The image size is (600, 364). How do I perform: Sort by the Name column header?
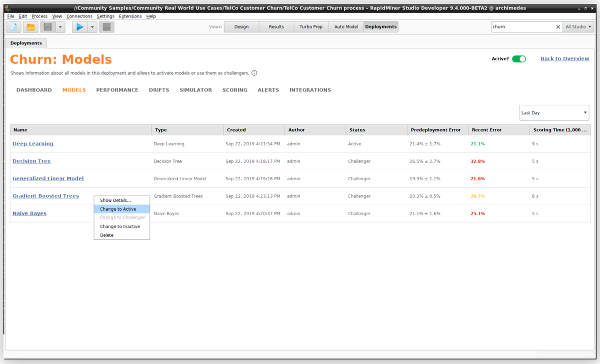pyautogui.click(x=81, y=130)
